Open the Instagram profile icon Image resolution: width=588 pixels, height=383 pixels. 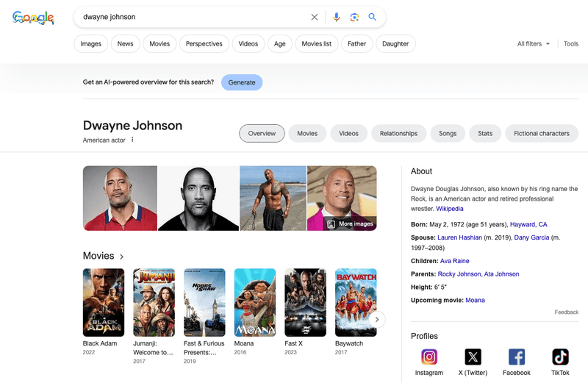pos(429,357)
